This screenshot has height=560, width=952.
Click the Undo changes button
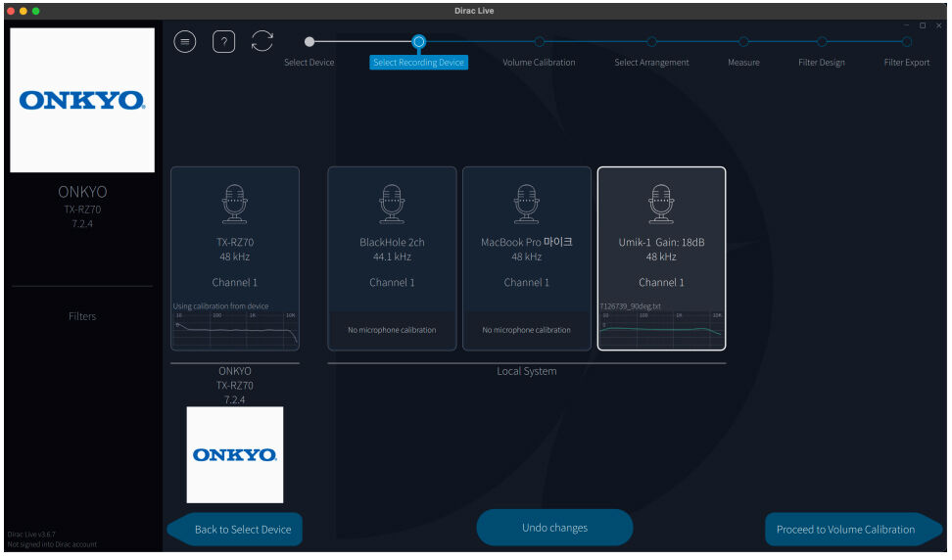coord(554,528)
